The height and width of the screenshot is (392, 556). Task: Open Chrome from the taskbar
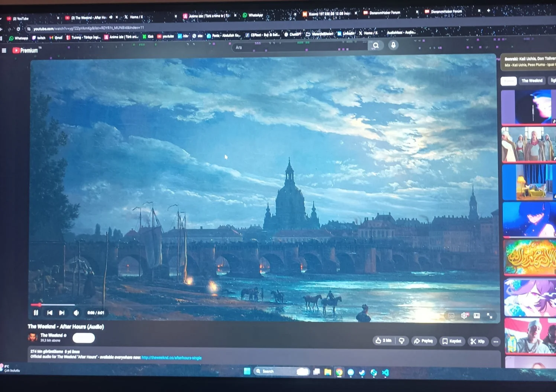pyautogui.click(x=339, y=372)
